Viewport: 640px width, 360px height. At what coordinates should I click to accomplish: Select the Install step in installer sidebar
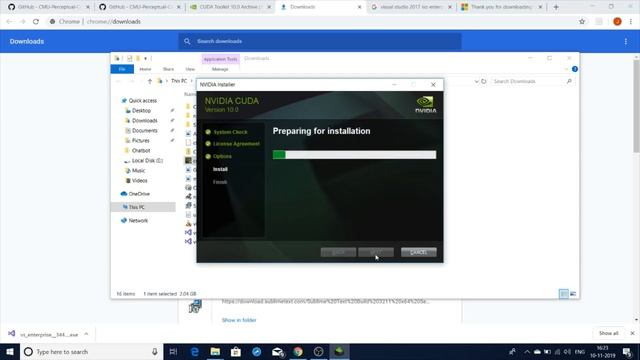(x=220, y=169)
